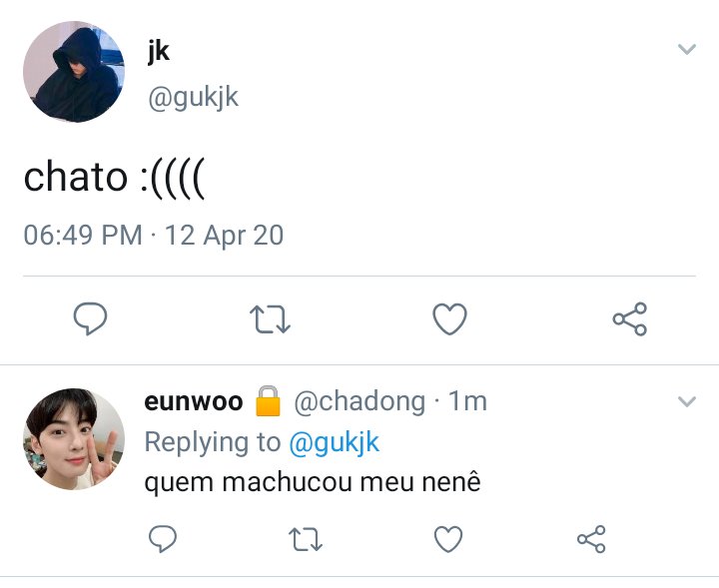Open eunwoo's profile picture
The height and width of the screenshot is (588, 719).
74,439
